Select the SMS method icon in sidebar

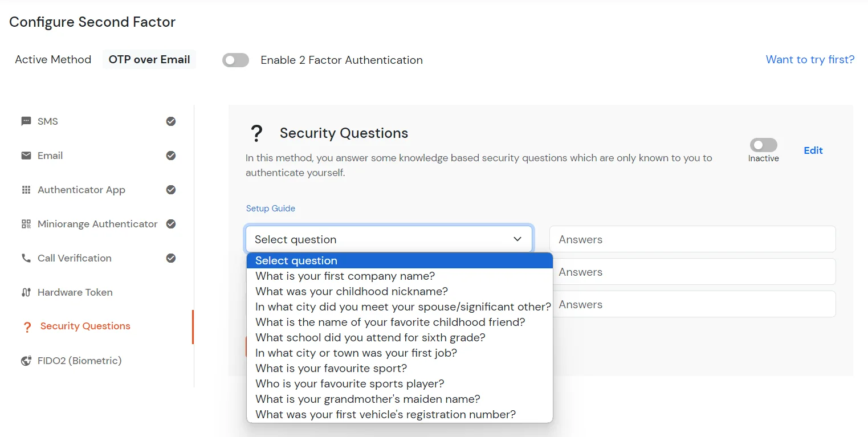[x=26, y=121]
